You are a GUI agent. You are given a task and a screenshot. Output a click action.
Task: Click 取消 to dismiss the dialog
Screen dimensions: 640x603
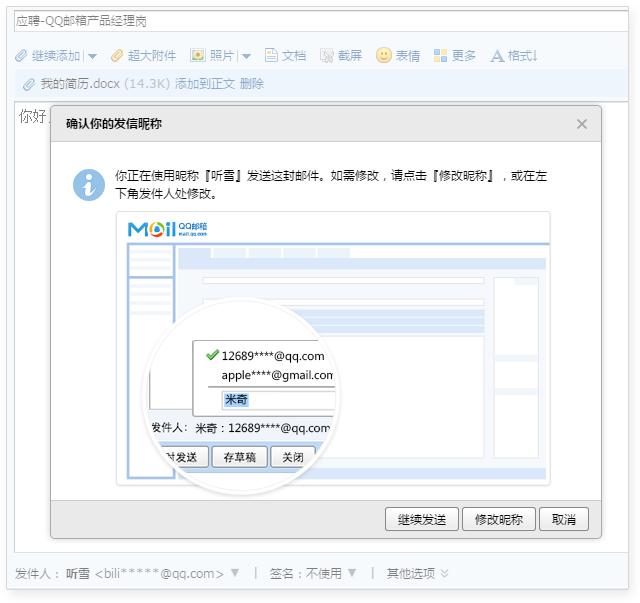[564, 519]
